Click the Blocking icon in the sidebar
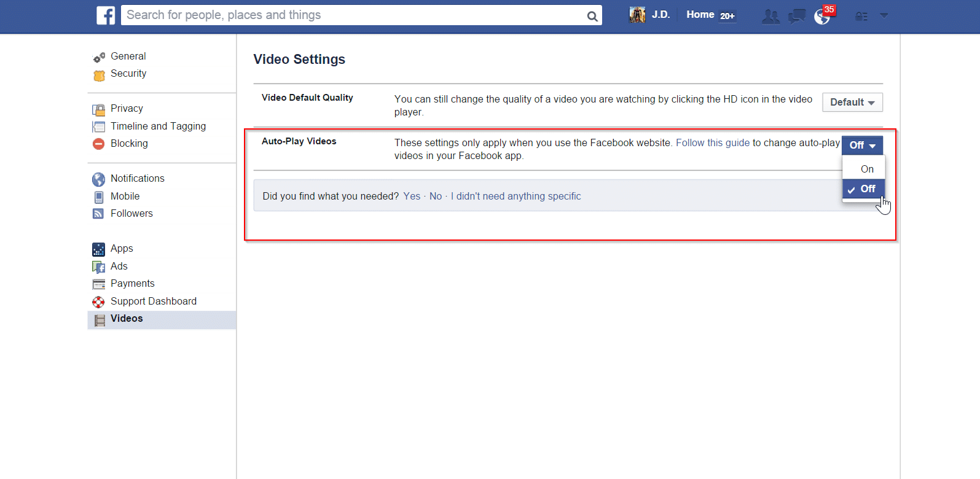 [x=98, y=144]
